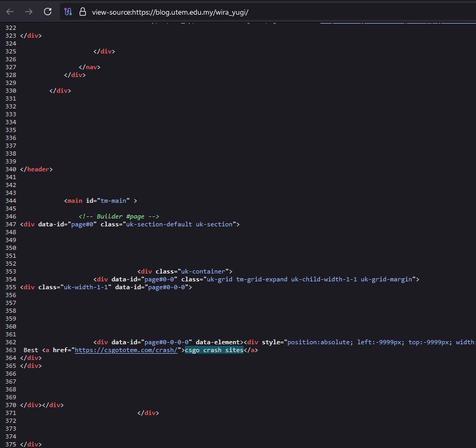
Task: Click the highlighted 'csgo crash sites' text
Action: (x=214, y=350)
